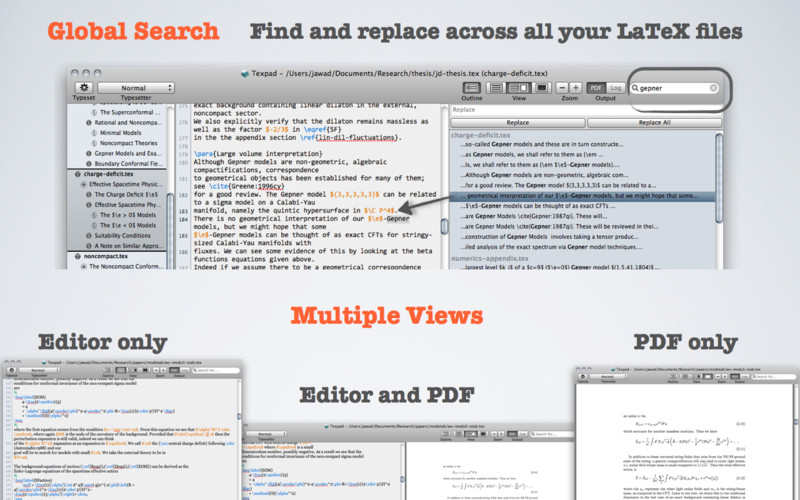This screenshot has height=500, width=800.
Task: Click charge-deficit.tex results group header
Action: (x=481, y=135)
